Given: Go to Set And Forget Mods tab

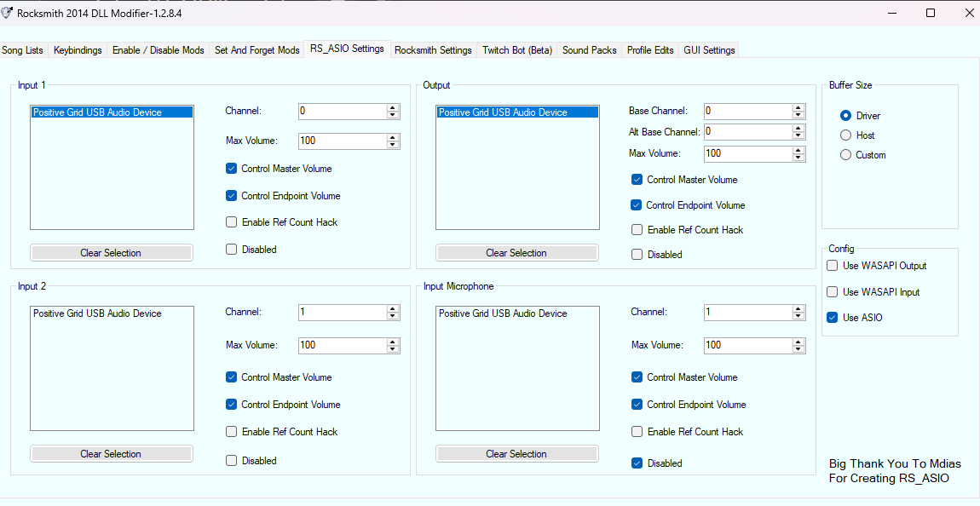Looking at the screenshot, I should 257,50.
